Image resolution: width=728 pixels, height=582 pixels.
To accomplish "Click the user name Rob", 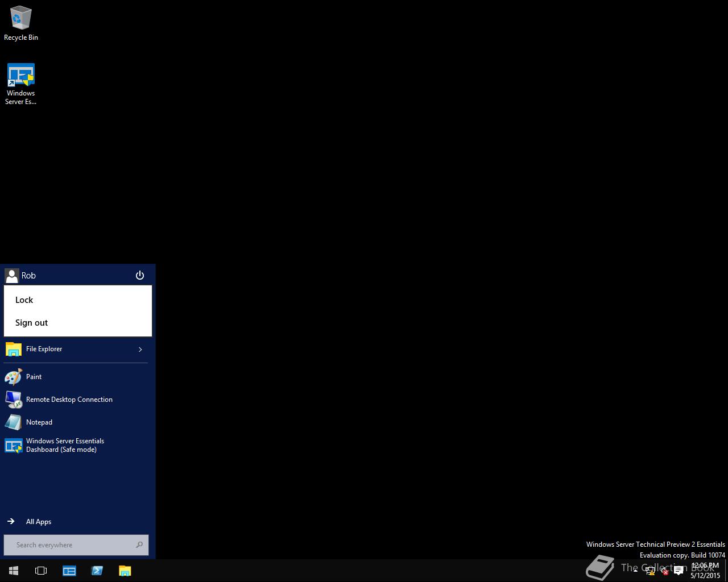I will pyautogui.click(x=28, y=276).
